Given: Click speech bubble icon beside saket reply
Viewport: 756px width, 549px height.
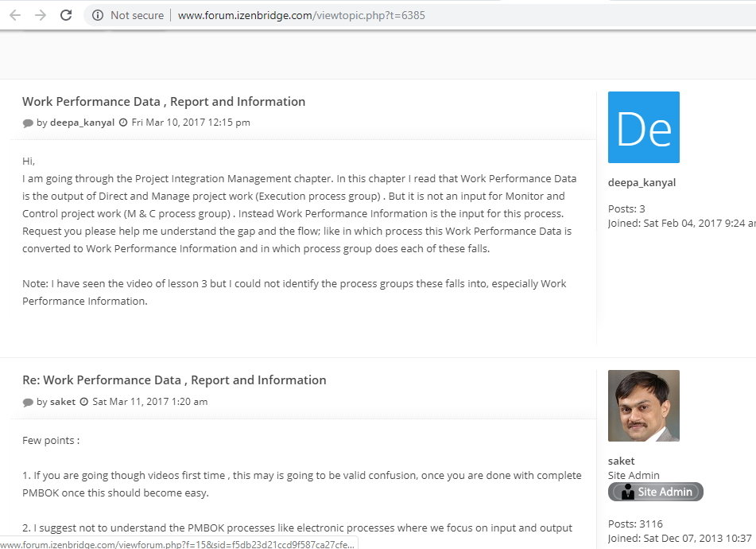Looking at the screenshot, I should tap(28, 403).
